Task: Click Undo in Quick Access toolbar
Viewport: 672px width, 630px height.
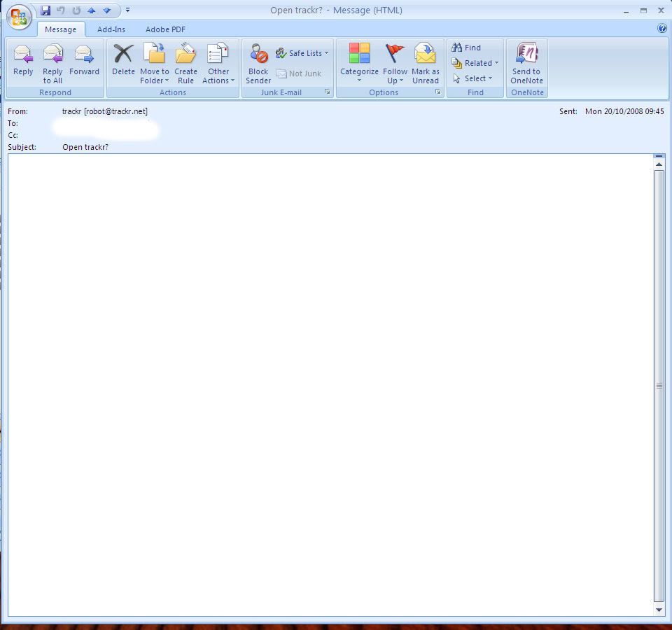Action: [x=60, y=10]
